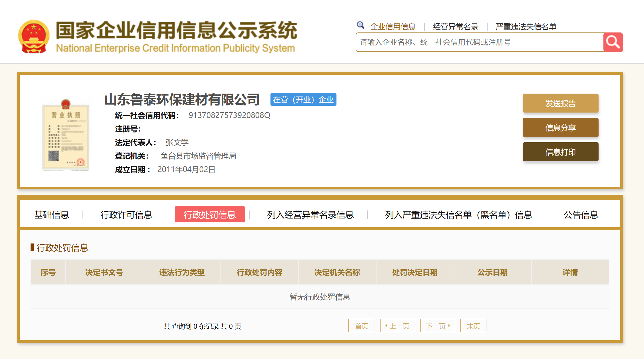The height and width of the screenshot is (359, 644).
Task: Select the 经营异常名录 search category
Action: pyautogui.click(x=456, y=27)
